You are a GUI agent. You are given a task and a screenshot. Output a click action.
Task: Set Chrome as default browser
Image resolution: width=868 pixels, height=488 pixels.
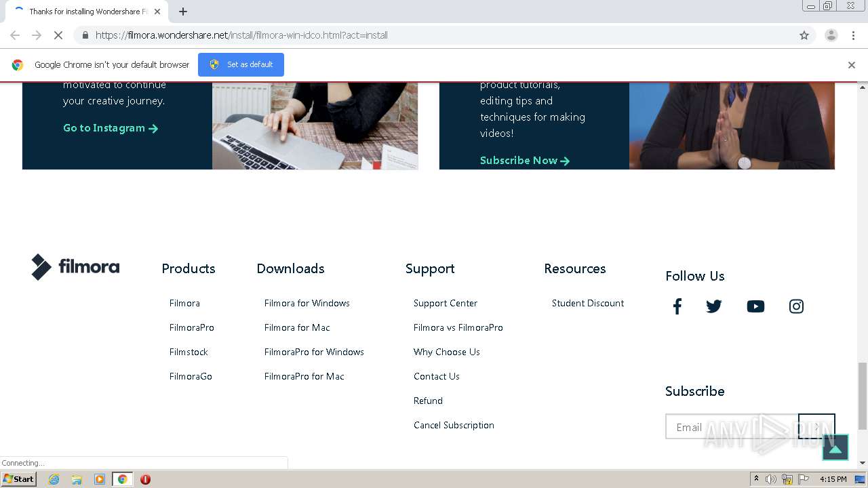point(241,64)
